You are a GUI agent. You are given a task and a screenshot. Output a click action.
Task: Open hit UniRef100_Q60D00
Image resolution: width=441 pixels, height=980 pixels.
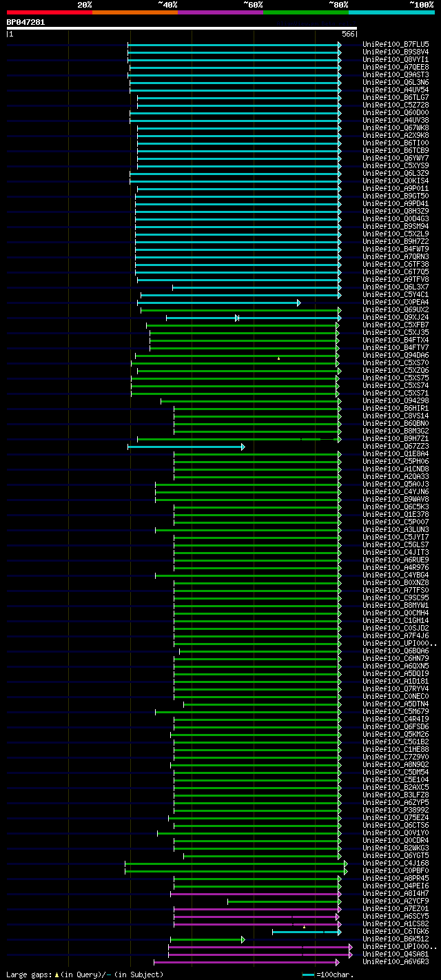[x=396, y=112]
